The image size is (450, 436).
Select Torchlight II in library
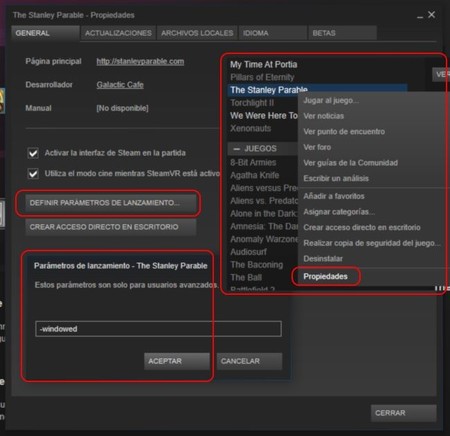[x=252, y=103]
